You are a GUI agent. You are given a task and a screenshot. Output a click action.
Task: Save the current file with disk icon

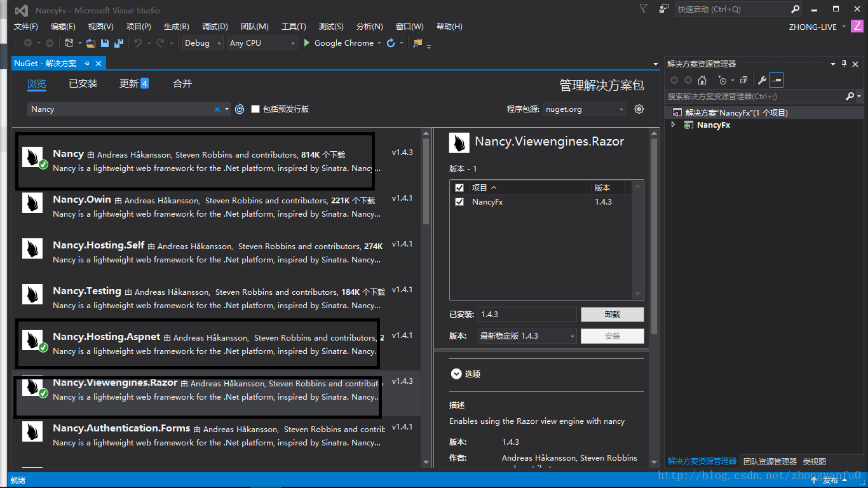pos(105,43)
